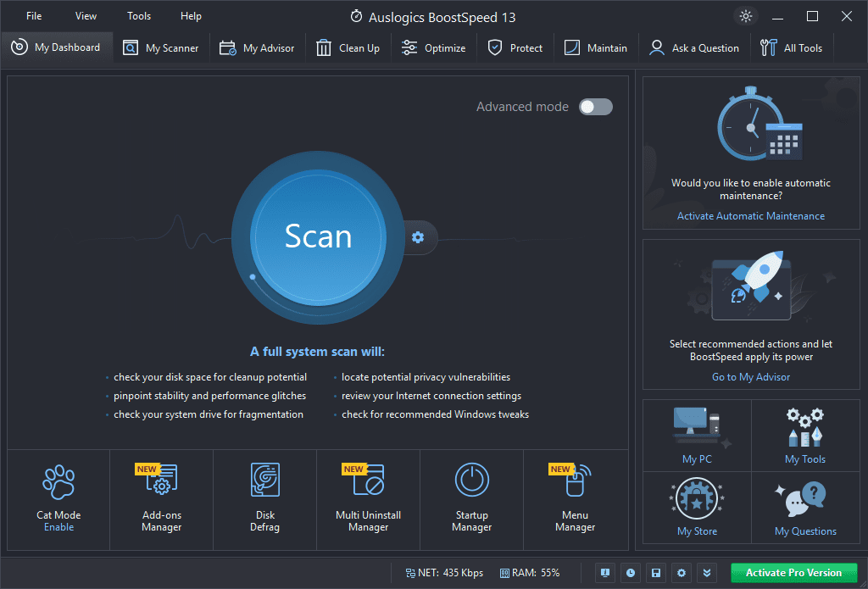The width and height of the screenshot is (868, 589).
Task: Click 'review your Internet connection settings' text
Action: click(x=431, y=396)
